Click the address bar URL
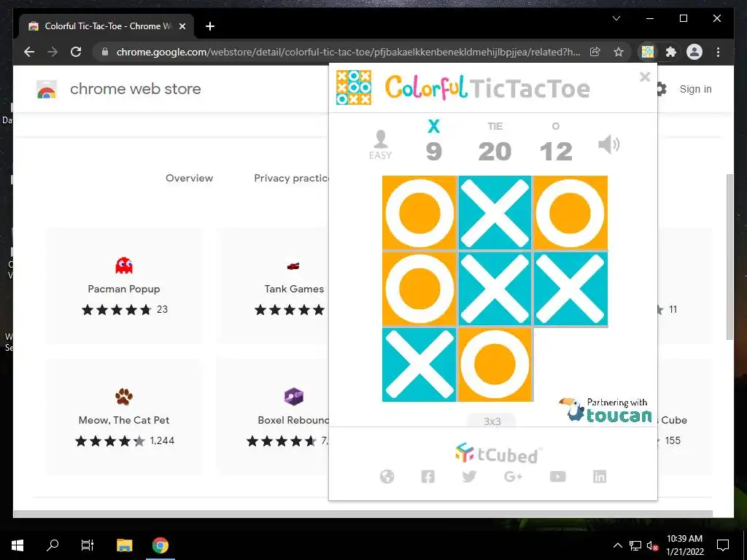The height and width of the screenshot is (560, 747). pyautogui.click(x=348, y=52)
